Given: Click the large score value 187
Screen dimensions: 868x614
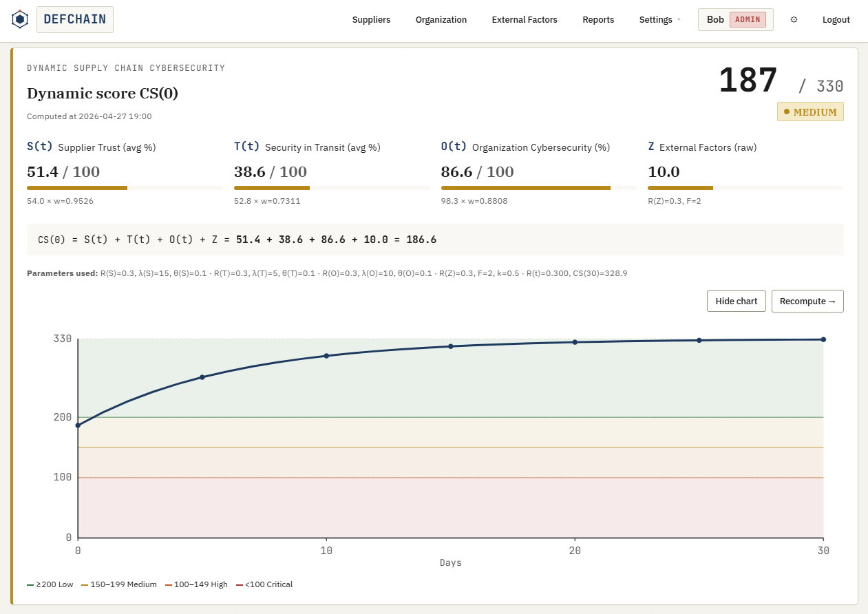Looking at the screenshot, I should 748,81.
